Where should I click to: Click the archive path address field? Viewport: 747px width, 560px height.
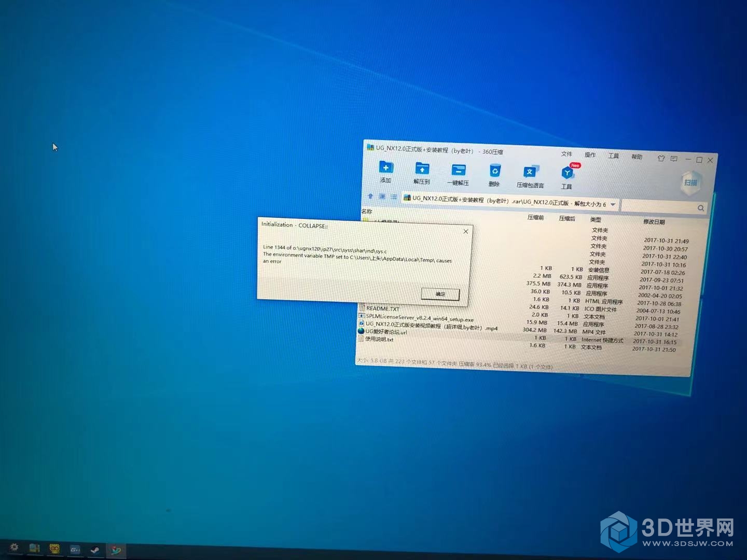coord(509,201)
